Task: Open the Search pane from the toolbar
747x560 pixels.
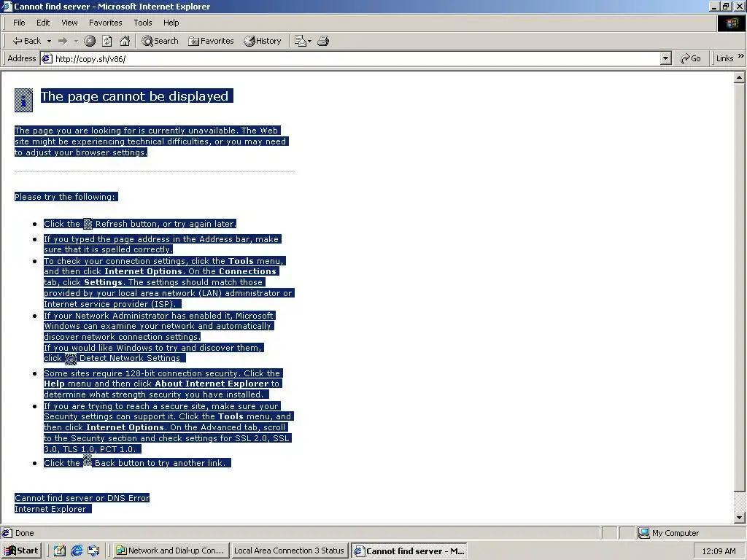Action: tap(160, 41)
